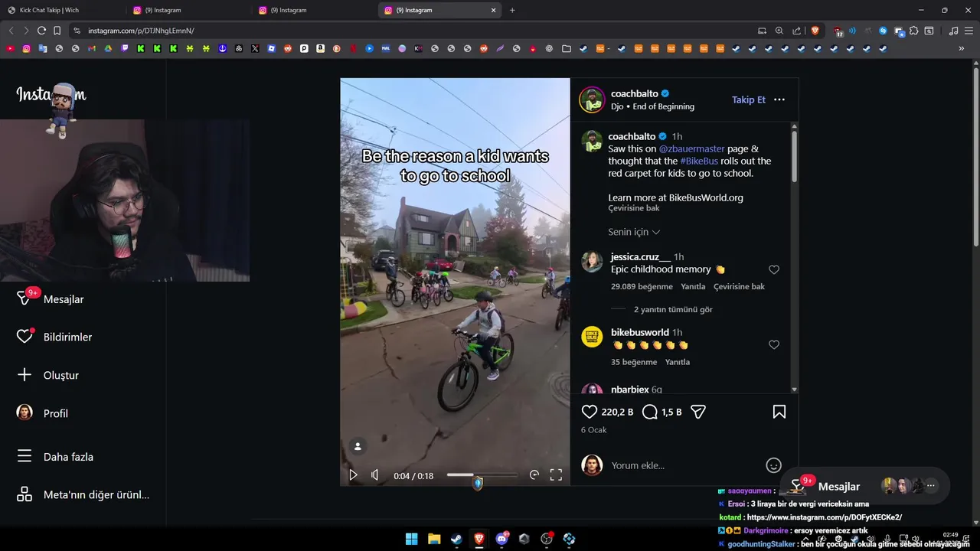980x551 pixels.
Task: Click the three dots on floating Mesajlar popup
Action: [931, 485]
